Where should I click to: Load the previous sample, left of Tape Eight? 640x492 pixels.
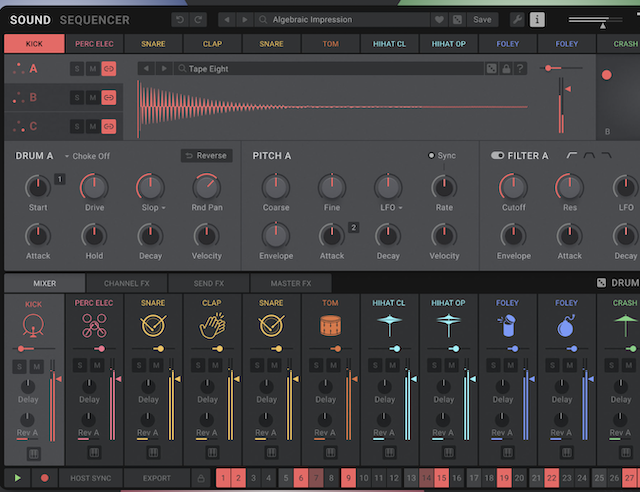146,69
